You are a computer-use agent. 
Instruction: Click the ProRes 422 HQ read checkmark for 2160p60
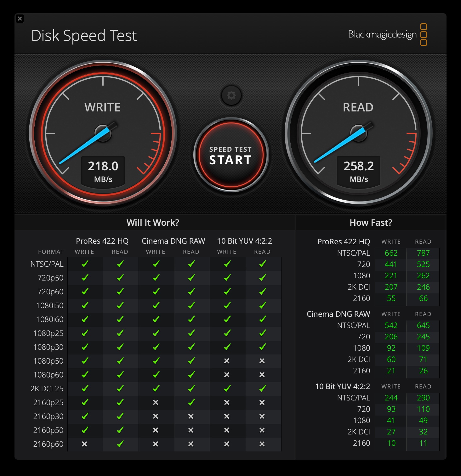coord(120,444)
